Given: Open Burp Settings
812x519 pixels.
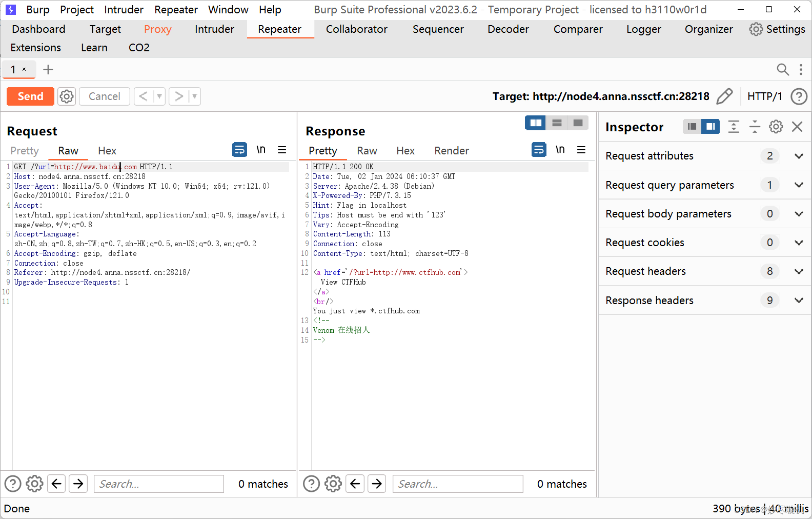Looking at the screenshot, I should [777, 29].
